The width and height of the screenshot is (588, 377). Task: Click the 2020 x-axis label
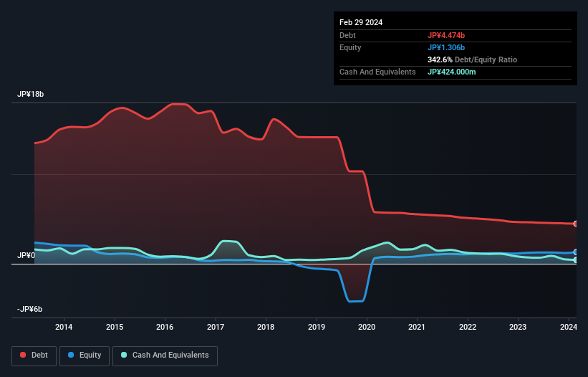[x=367, y=327]
